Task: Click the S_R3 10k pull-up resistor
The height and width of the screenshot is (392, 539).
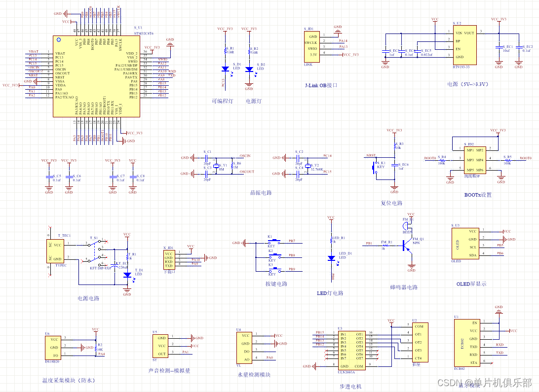Action: click(x=395, y=145)
